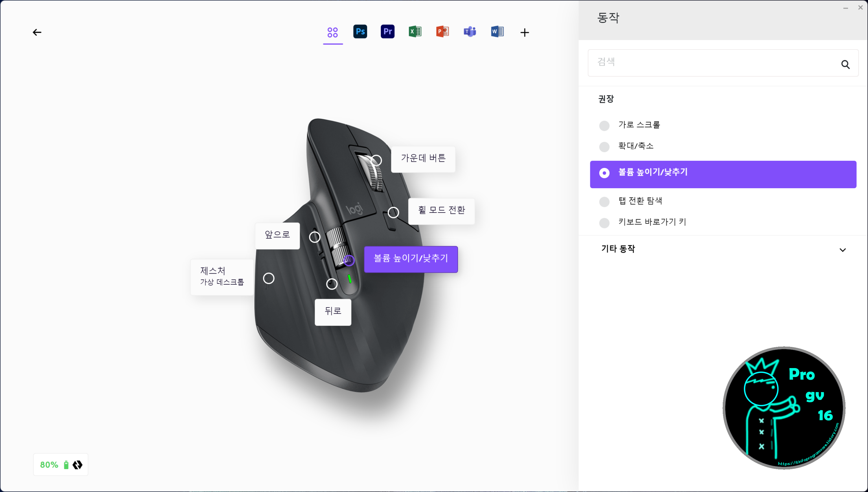
Task: Select the Excel app profile icon
Action: 415,32
